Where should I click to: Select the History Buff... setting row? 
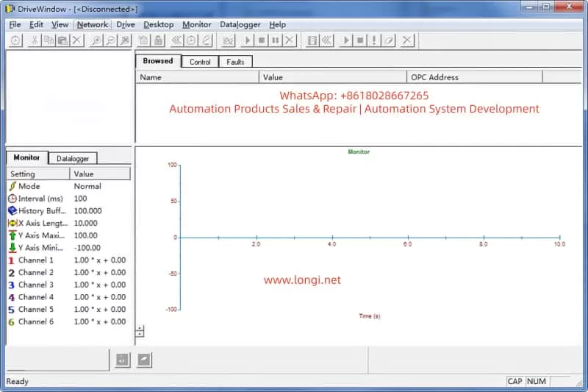click(x=69, y=211)
